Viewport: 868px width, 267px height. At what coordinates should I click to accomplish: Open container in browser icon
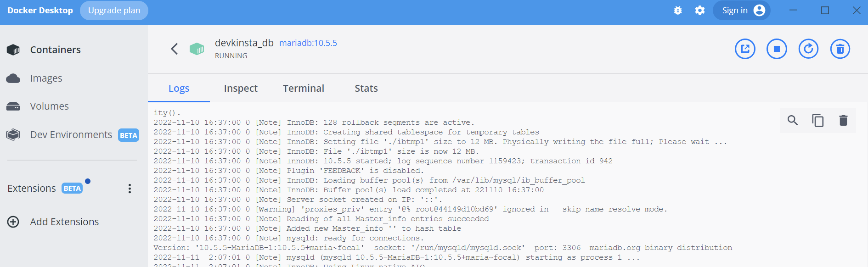click(x=745, y=49)
